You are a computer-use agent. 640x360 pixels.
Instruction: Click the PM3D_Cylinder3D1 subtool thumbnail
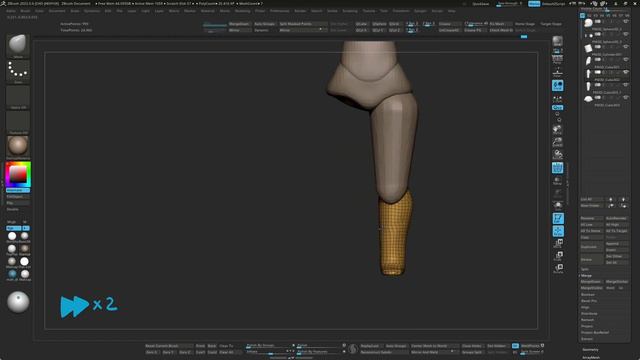pyautogui.click(x=588, y=48)
